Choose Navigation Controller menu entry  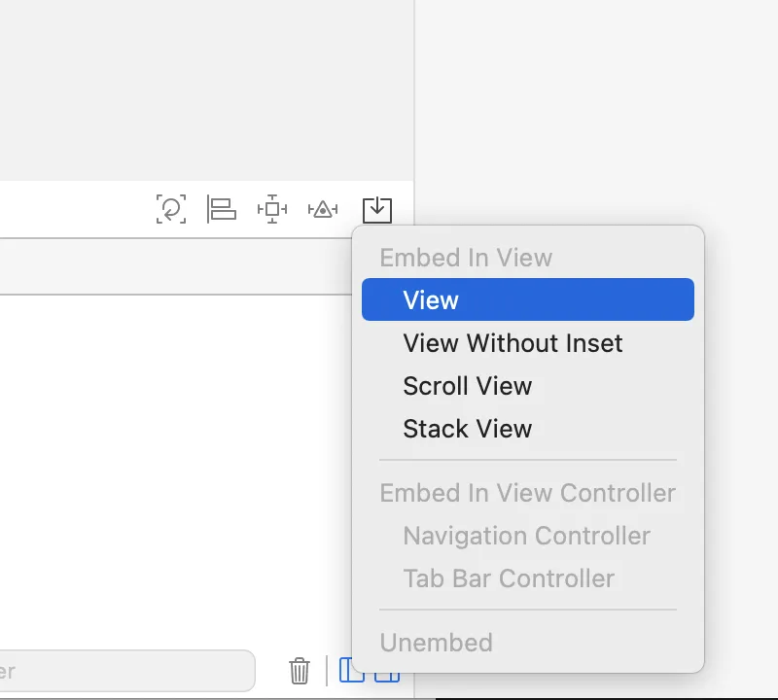(526, 536)
